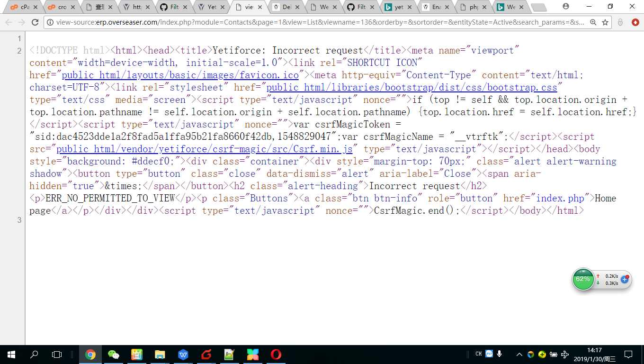Open File Explorer from the taskbar
The image size is (644, 364).
click(160, 354)
